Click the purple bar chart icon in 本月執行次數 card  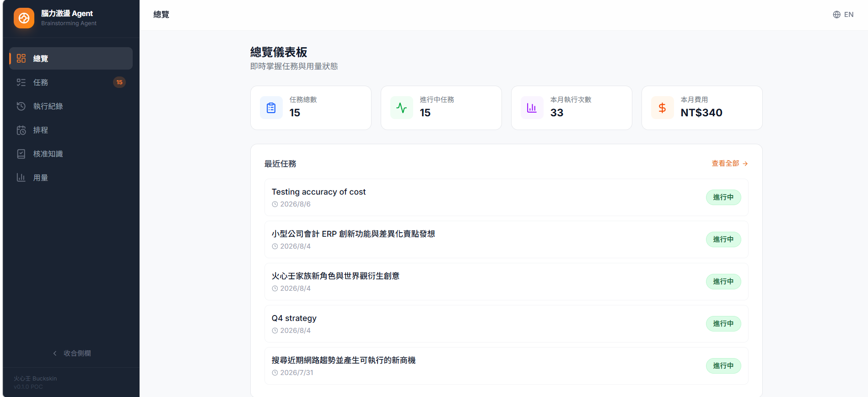tap(532, 108)
